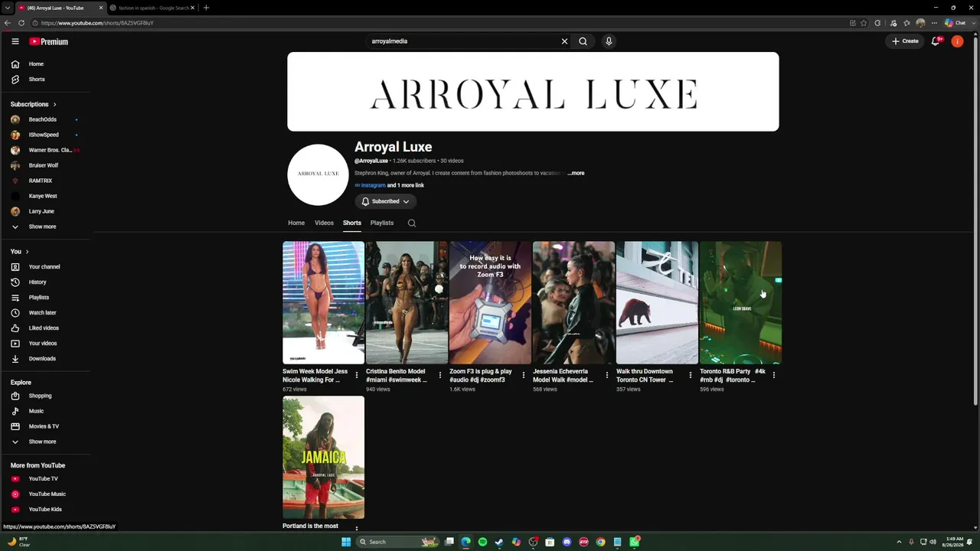The image size is (980, 551).
Task: Clear the arroyalmedia search text
Action: click(x=564, y=41)
